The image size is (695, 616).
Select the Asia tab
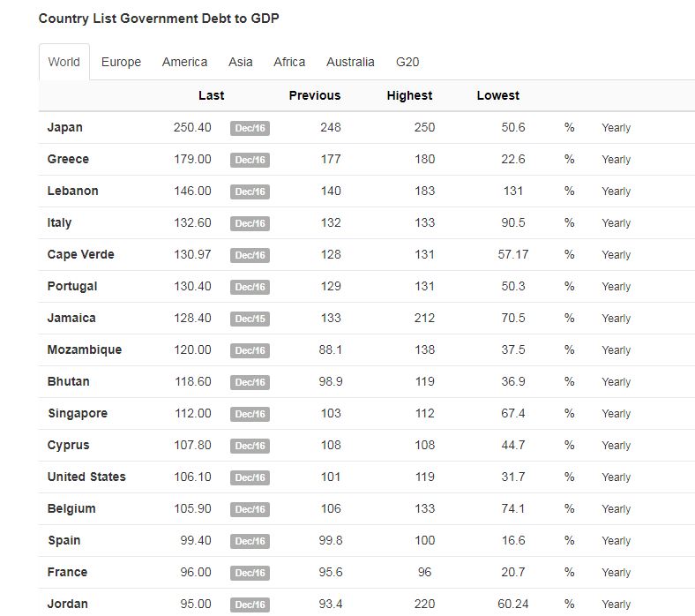[x=240, y=62]
